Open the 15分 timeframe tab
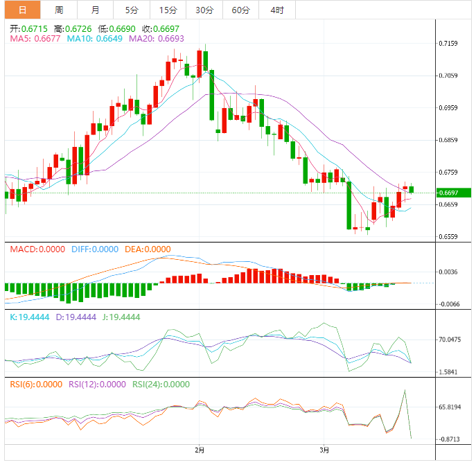476x467 pixels. 168,10
